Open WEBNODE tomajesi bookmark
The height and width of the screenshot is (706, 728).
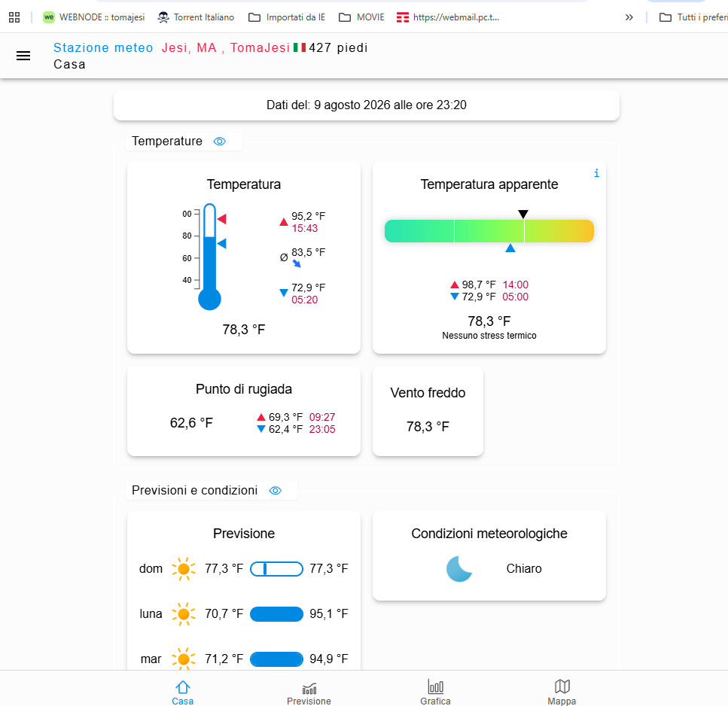coord(94,17)
